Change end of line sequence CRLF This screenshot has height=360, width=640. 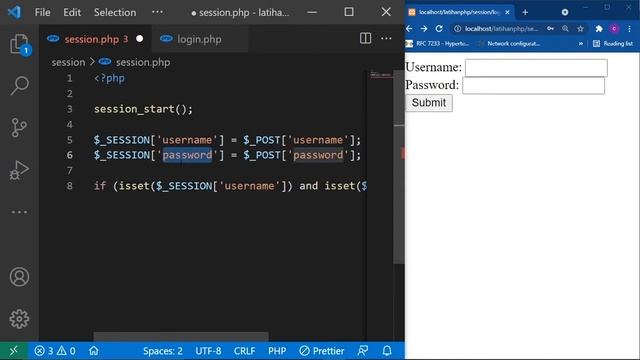244,351
